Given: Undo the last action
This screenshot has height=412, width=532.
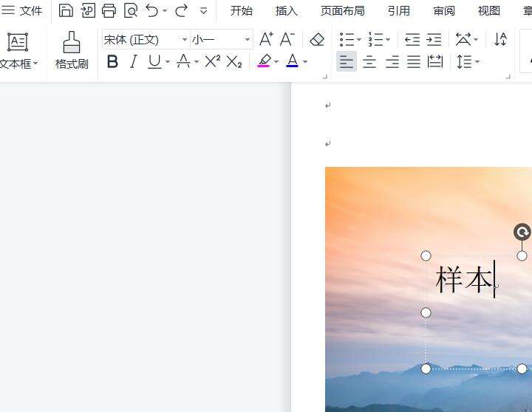Looking at the screenshot, I should click(151, 10).
